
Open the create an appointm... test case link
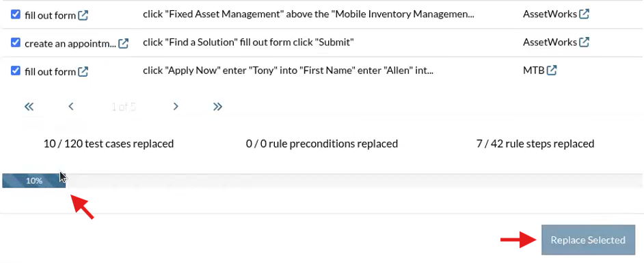pos(70,44)
